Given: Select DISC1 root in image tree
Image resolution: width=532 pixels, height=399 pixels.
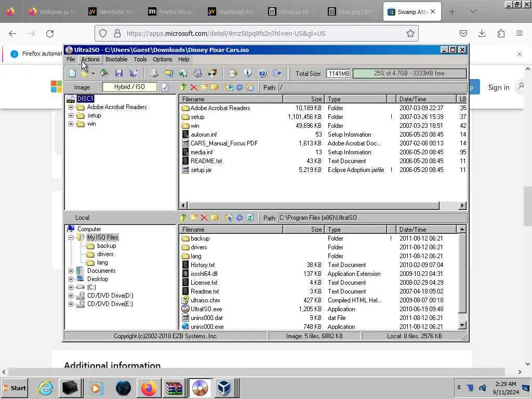Looking at the screenshot, I should click(85, 99).
